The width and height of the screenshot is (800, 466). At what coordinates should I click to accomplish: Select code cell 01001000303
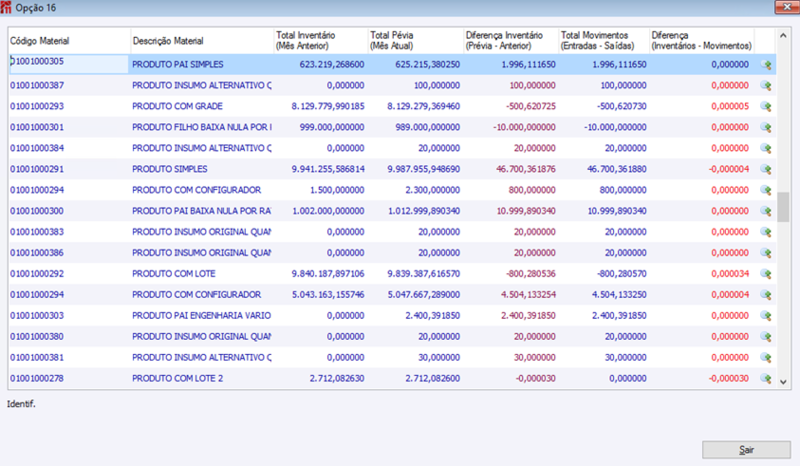click(37, 315)
